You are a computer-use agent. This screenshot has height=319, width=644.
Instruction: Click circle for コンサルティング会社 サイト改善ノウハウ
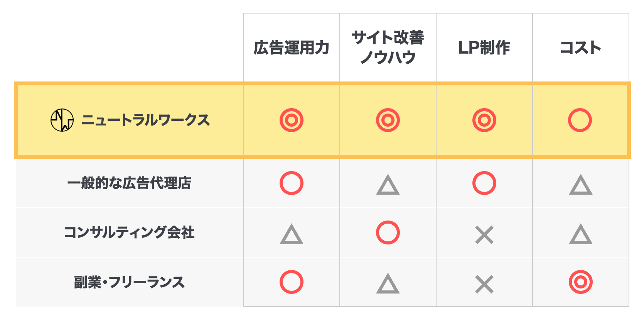click(388, 232)
